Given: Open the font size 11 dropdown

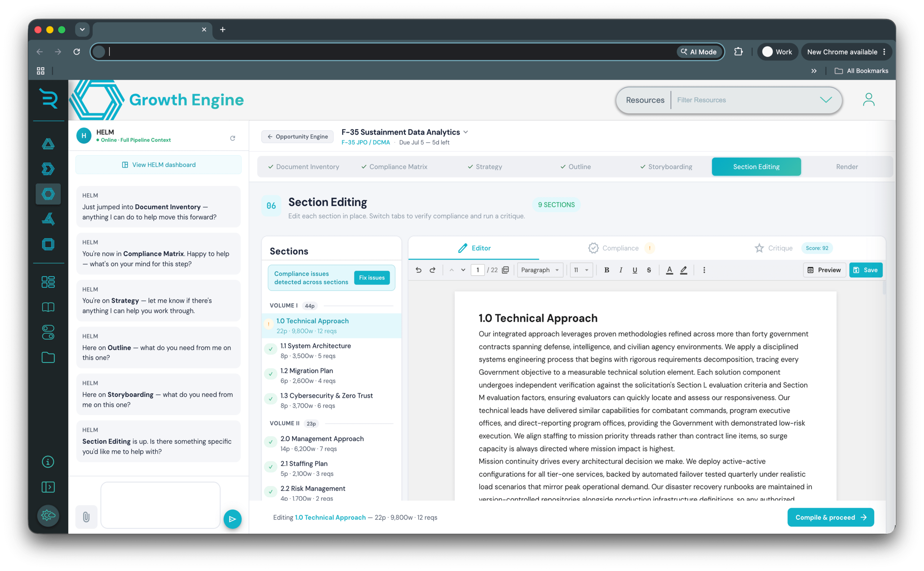Looking at the screenshot, I should click(581, 270).
